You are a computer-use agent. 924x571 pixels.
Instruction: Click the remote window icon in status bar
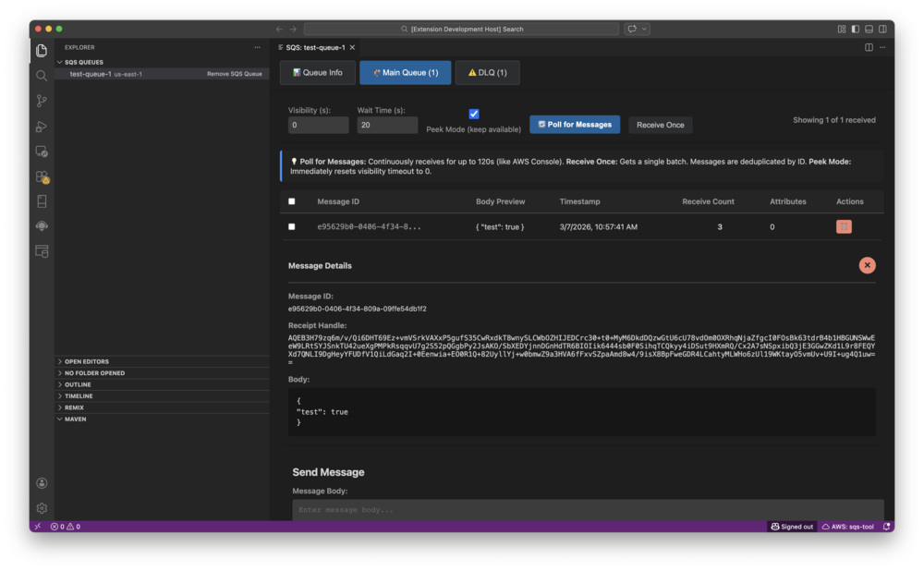(38, 527)
